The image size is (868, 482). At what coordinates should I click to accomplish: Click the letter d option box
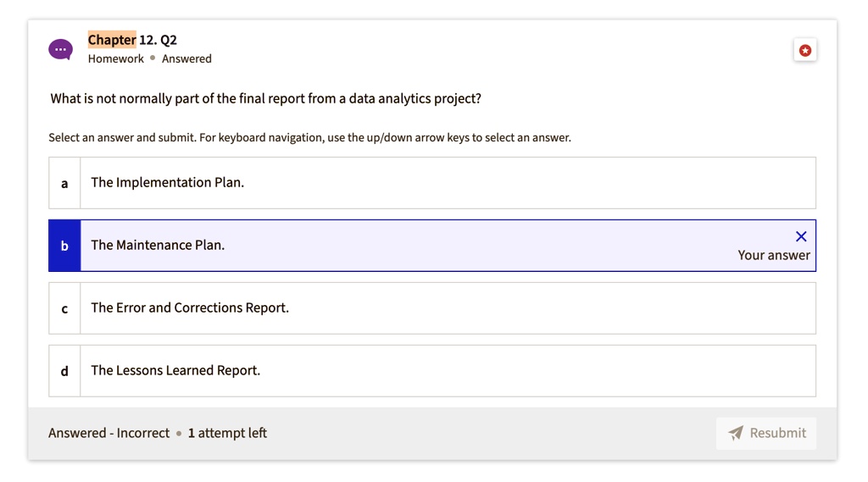[x=64, y=371]
